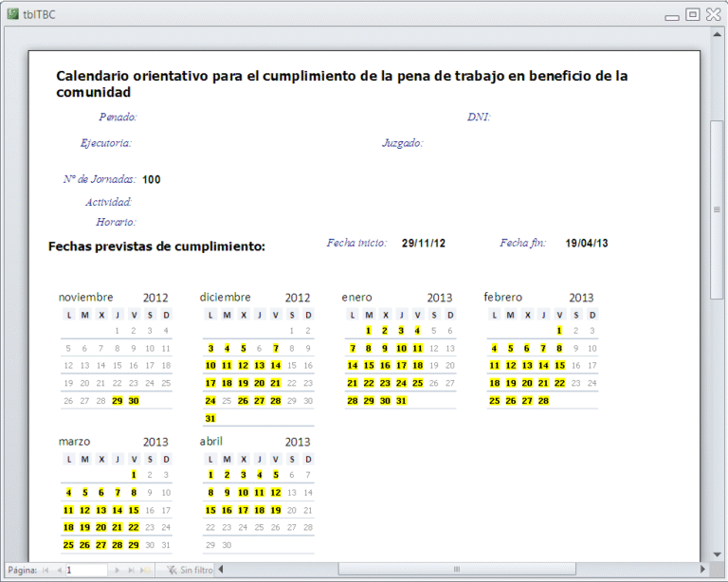Screen dimensions: 728x582
Task: Go to the previous page arrow
Action: coord(59,570)
